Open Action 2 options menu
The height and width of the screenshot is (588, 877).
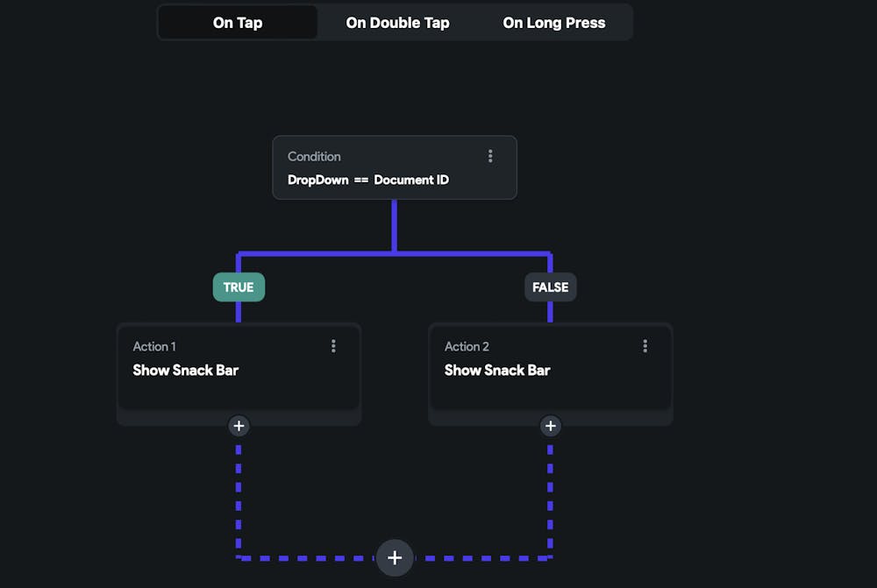tap(645, 345)
